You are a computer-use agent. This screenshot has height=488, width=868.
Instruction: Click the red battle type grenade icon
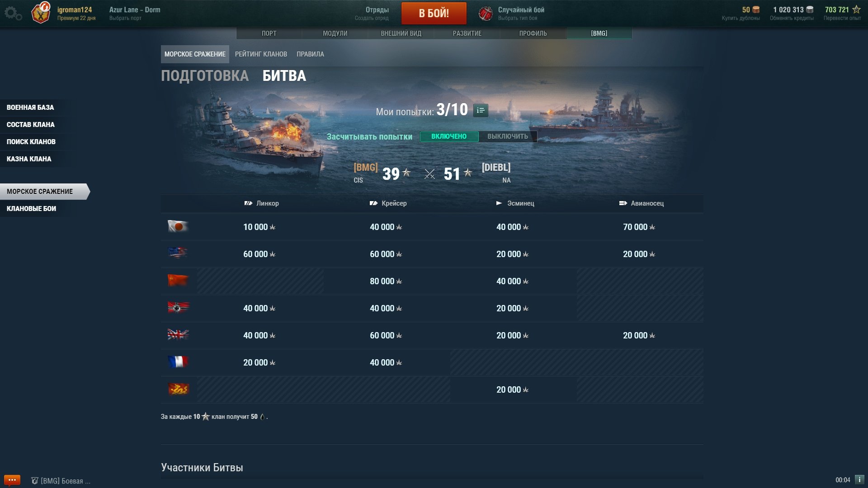[x=486, y=14]
